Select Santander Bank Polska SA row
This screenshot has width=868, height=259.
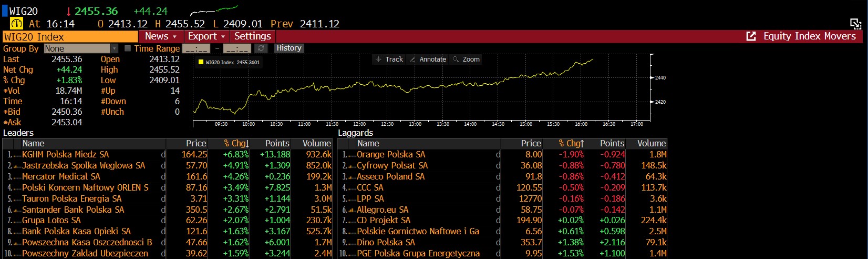168,210
